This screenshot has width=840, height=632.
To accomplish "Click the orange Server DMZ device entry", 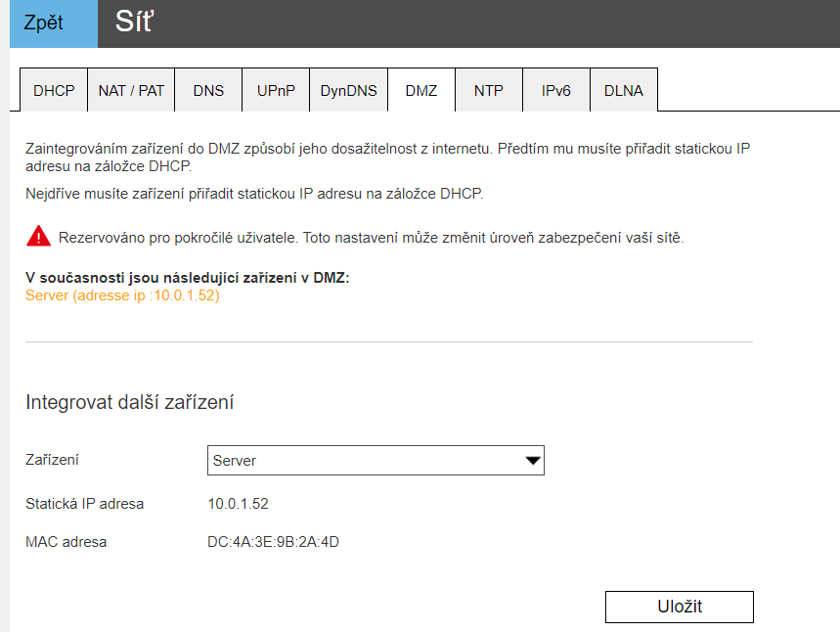I will pyautogui.click(x=122, y=295).
